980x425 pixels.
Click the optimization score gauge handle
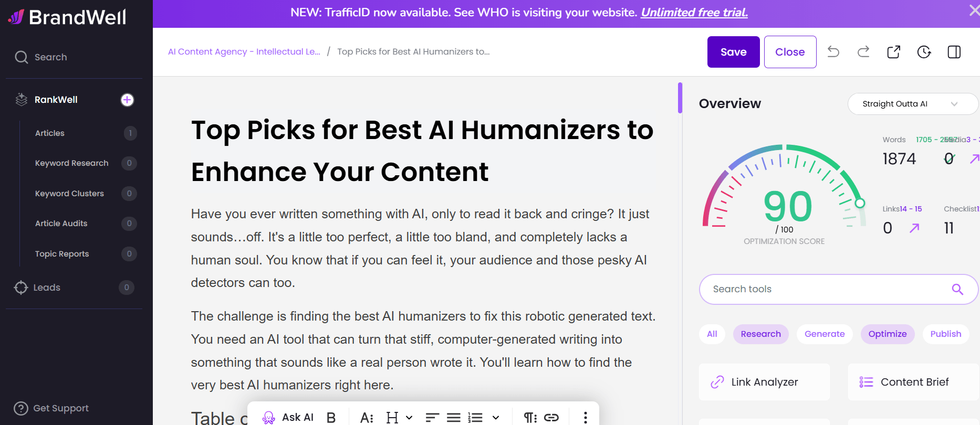coord(860,203)
